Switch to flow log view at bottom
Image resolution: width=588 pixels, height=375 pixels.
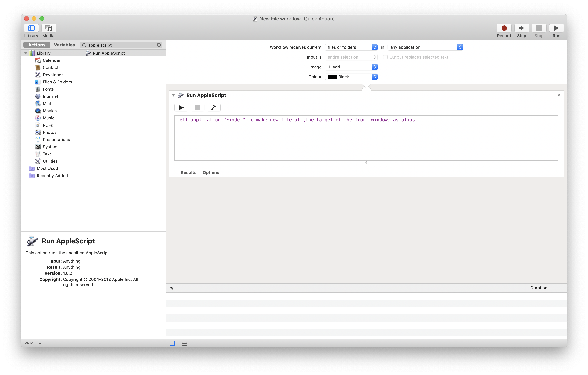coord(184,343)
